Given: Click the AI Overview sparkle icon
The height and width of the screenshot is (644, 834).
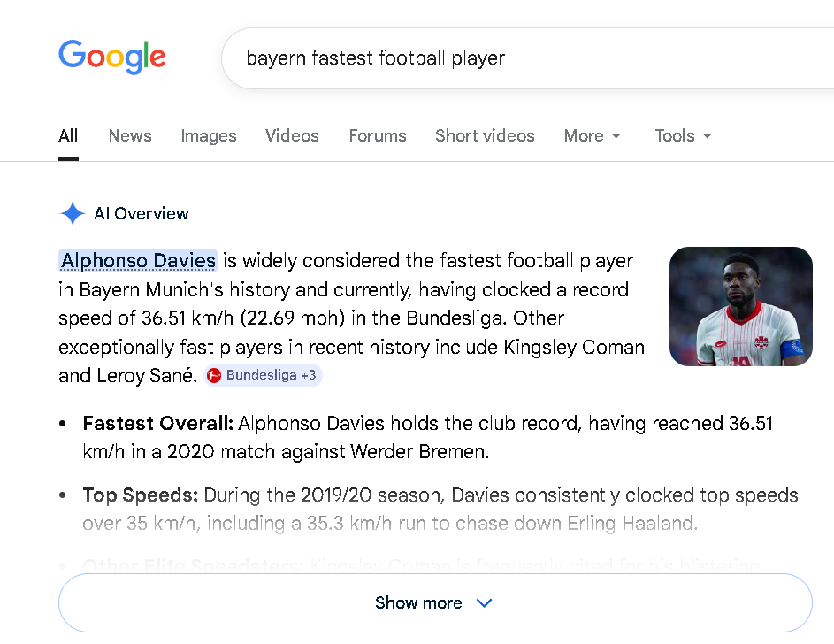Looking at the screenshot, I should [x=72, y=214].
